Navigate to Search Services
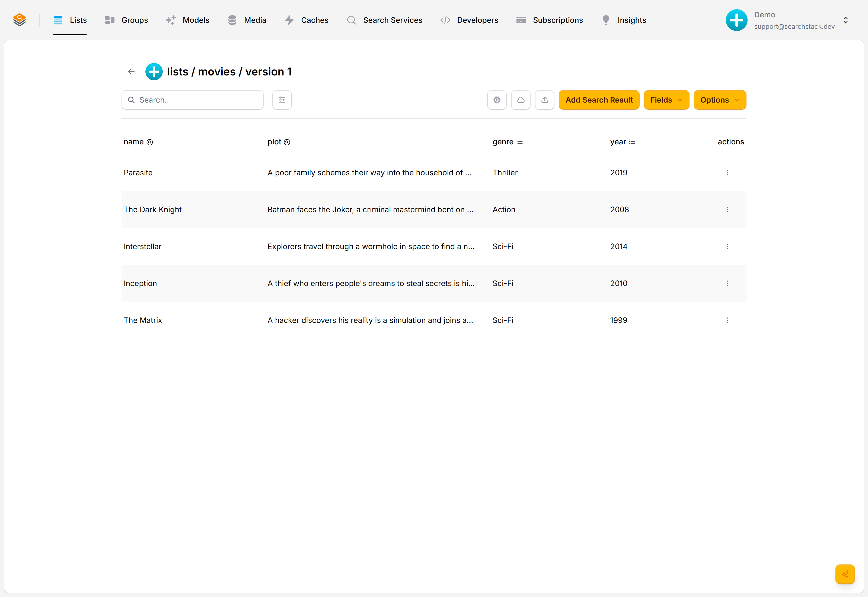The image size is (868, 597). click(x=384, y=20)
